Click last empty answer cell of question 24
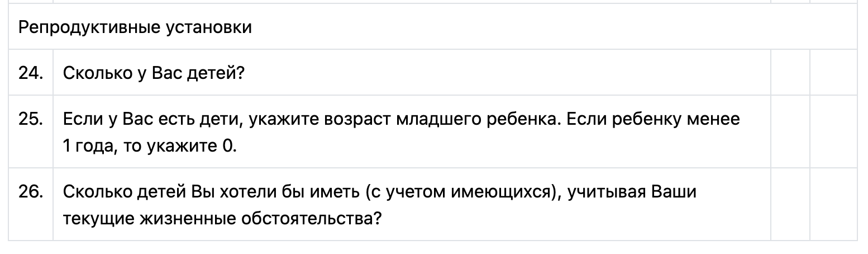Screen dimensions: 868x254 click(x=833, y=73)
